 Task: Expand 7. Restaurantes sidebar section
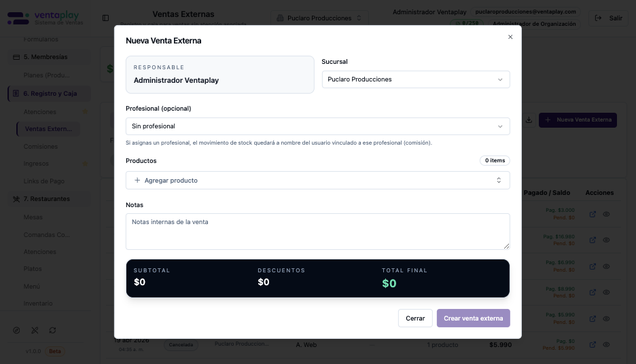point(49,199)
